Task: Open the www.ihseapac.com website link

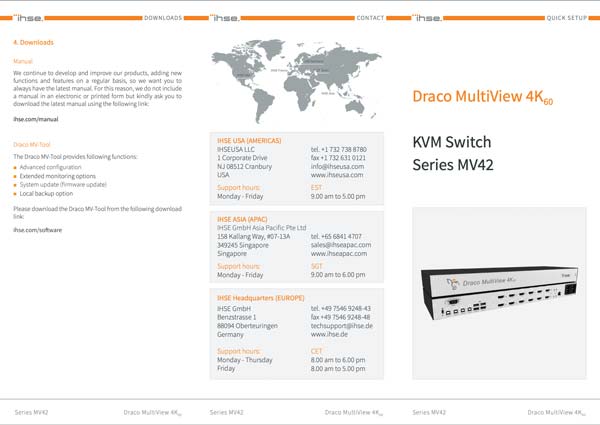Action: click(x=342, y=252)
